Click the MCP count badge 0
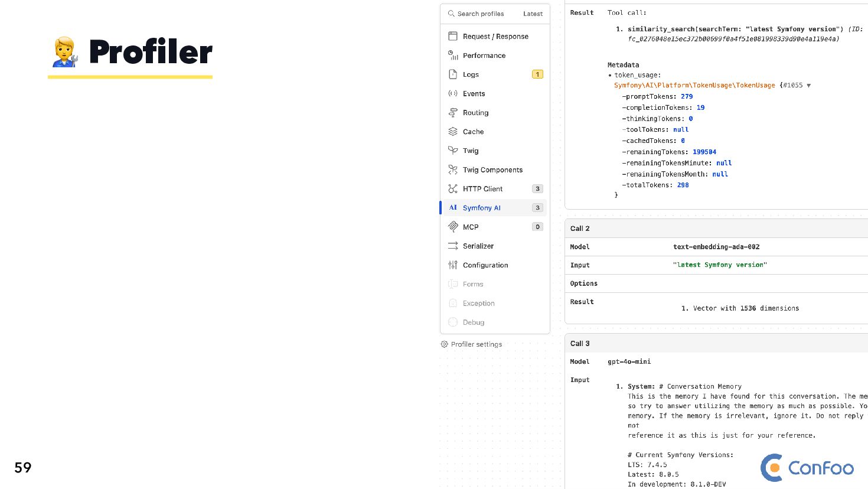Screen dimensions: 868x489 tap(537, 227)
